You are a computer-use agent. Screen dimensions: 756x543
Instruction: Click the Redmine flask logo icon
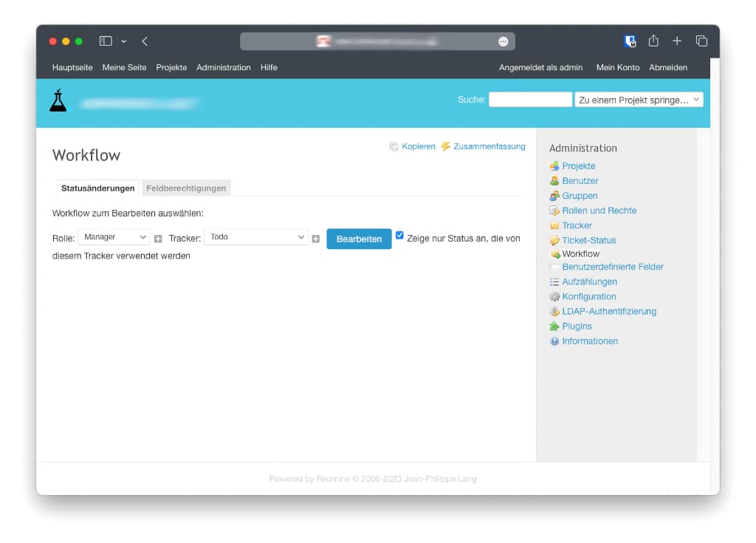point(58,100)
